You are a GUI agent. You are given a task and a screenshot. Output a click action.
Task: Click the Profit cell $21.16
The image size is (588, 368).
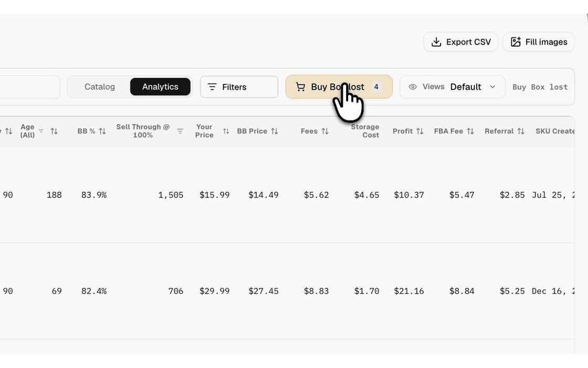[409, 291]
